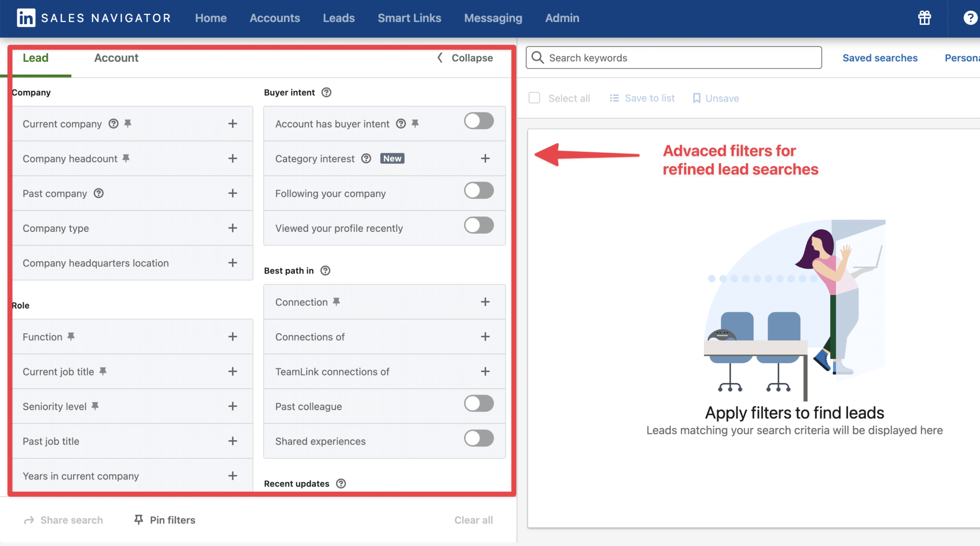Click the pin icon beside Current company
980x546 pixels.
pyautogui.click(x=127, y=124)
